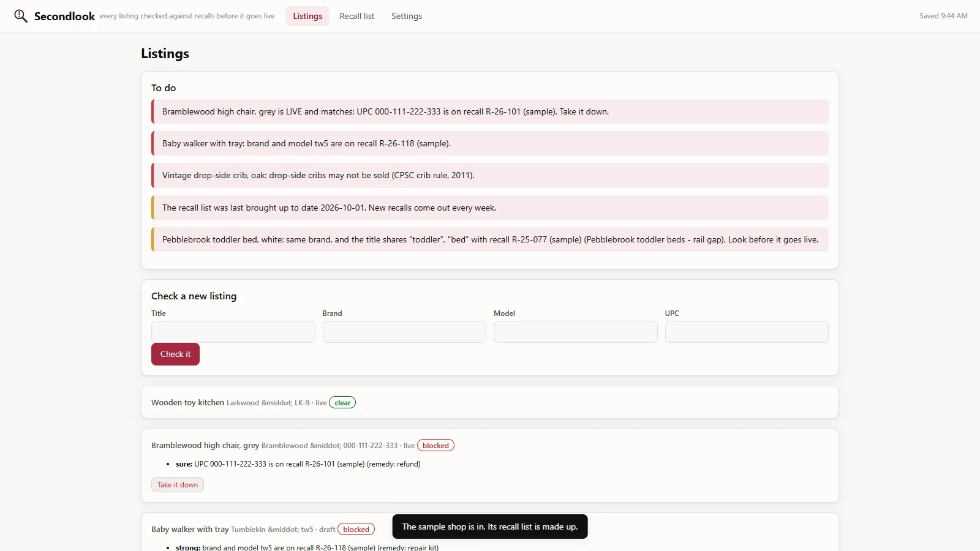
Task: Click the blocked badge on Baby walker with tray
Action: [356, 530]
